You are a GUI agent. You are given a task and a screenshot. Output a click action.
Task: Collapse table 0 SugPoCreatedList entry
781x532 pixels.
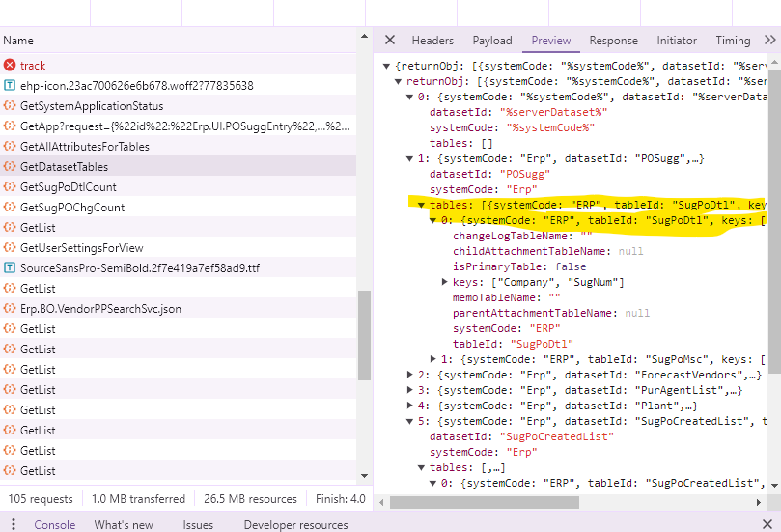432,483
